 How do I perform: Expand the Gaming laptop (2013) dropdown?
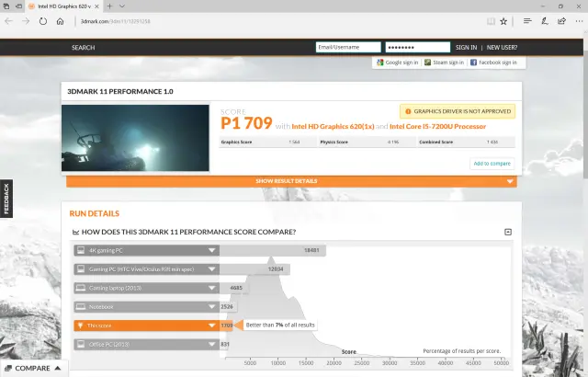pos(212,288)
